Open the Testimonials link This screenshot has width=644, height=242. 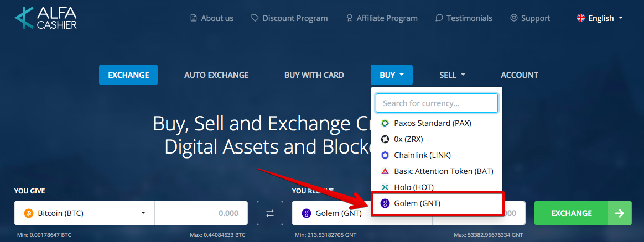point(464,18)
